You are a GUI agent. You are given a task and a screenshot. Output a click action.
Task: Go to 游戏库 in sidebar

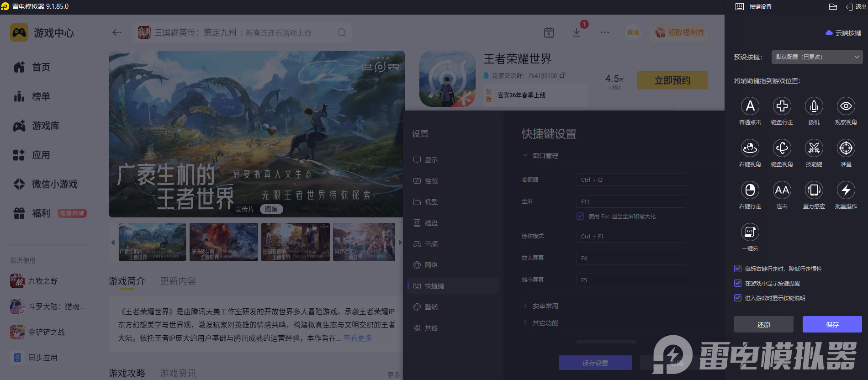[37, 126]
